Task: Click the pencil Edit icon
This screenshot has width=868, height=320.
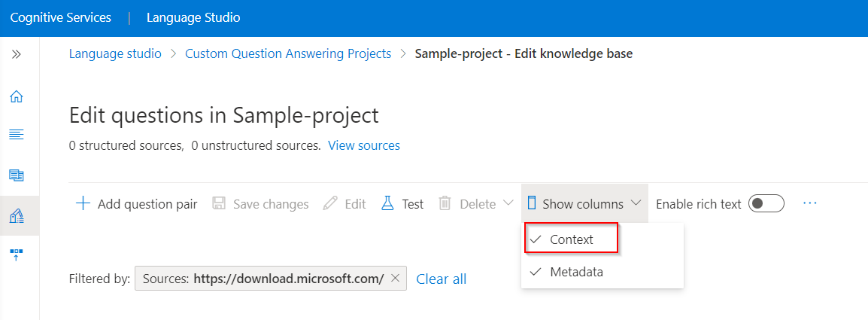Action: click(x=330, y=203)
